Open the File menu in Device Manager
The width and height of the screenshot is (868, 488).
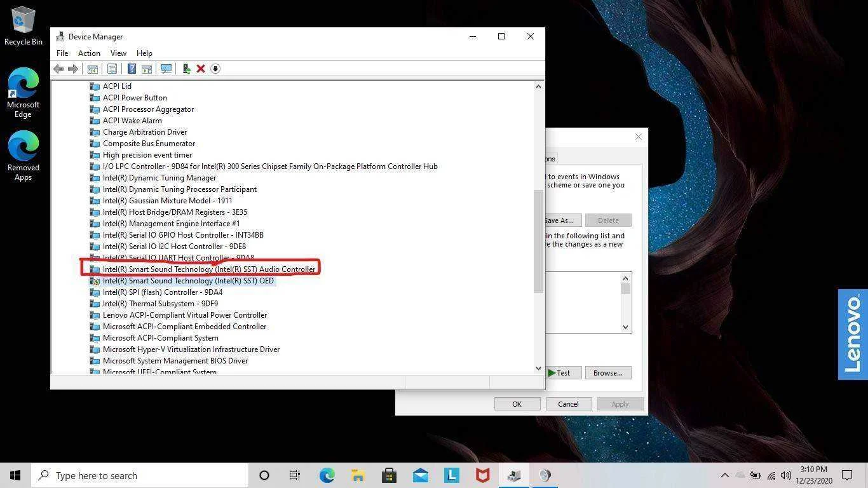point(62,53)
